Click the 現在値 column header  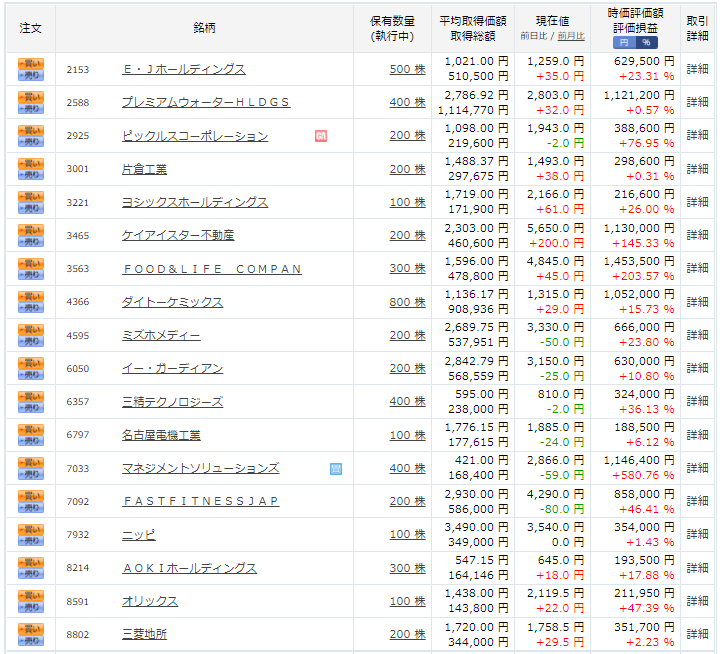pos(552,21)
